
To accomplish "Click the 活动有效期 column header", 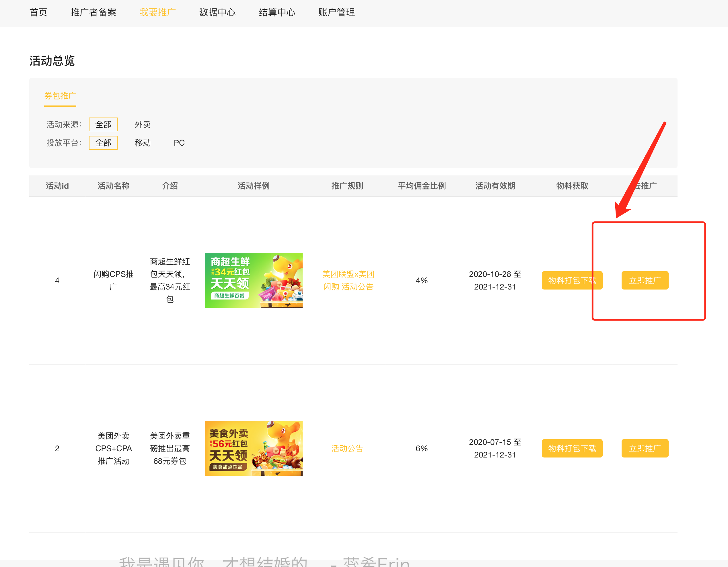I will (495, 186).
